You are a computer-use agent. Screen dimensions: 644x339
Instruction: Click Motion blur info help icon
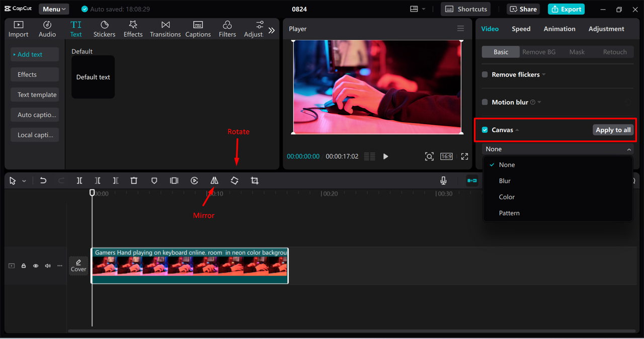(533, 102)
